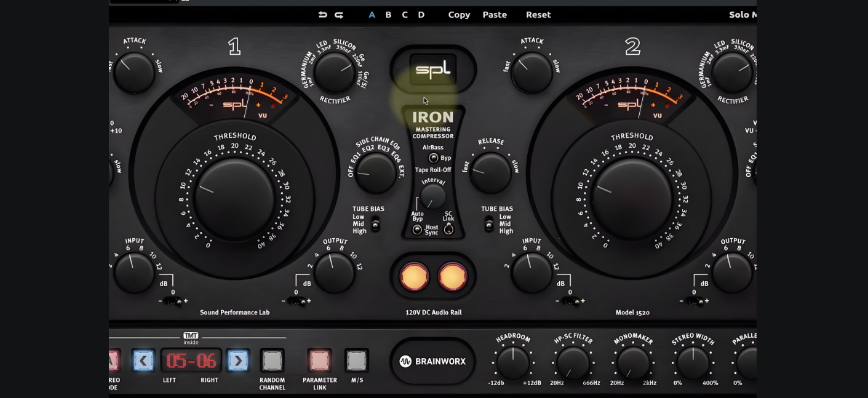Toggle the Auto Byp / Host Sync switch
Image resolution: width=868 pixels, height=398 pixels.
tap(417, 229)
